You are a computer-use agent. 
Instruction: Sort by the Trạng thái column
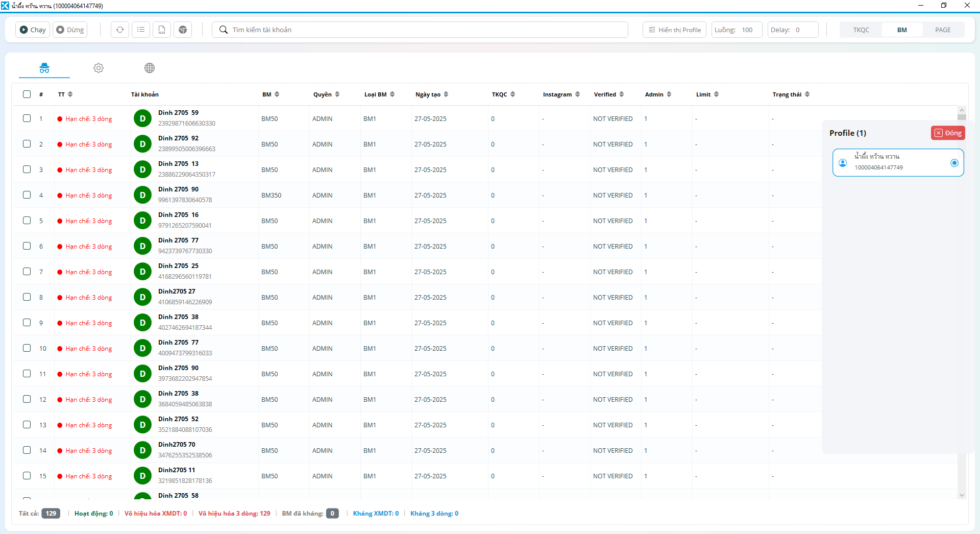[791, 94]
